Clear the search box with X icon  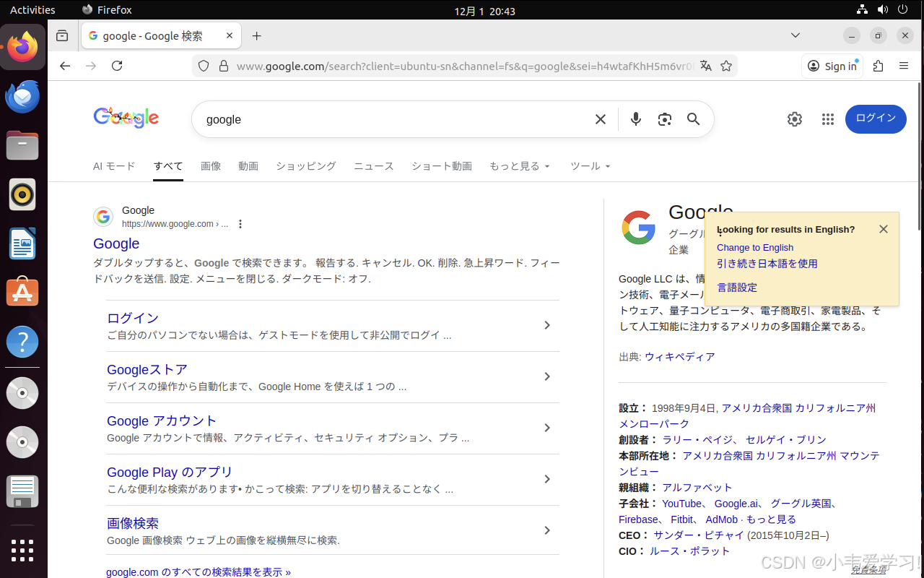click(601, 119)
